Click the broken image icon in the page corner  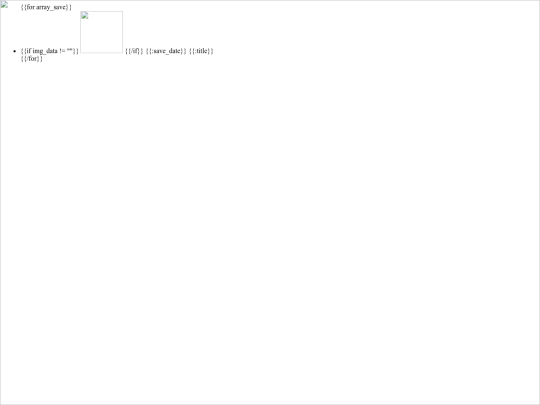click(4, 5)
